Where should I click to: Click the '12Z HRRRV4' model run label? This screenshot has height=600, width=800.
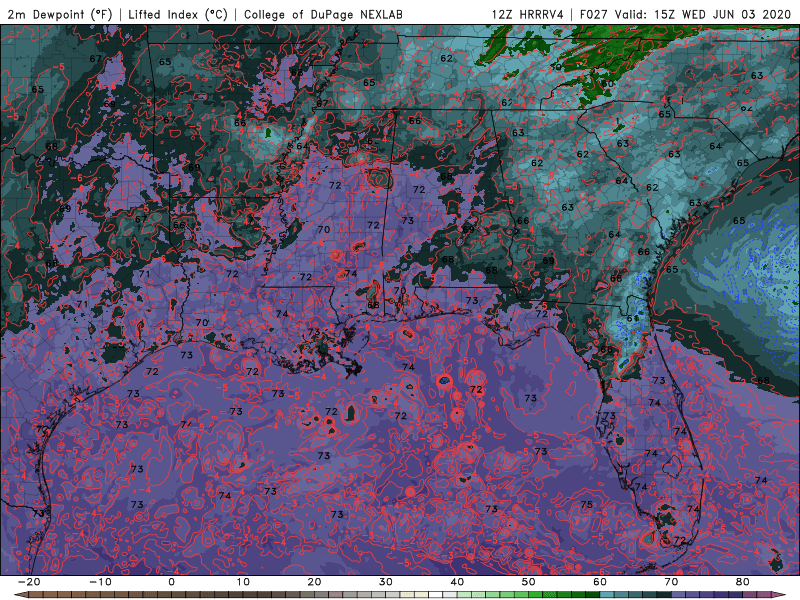coord(528,14)
